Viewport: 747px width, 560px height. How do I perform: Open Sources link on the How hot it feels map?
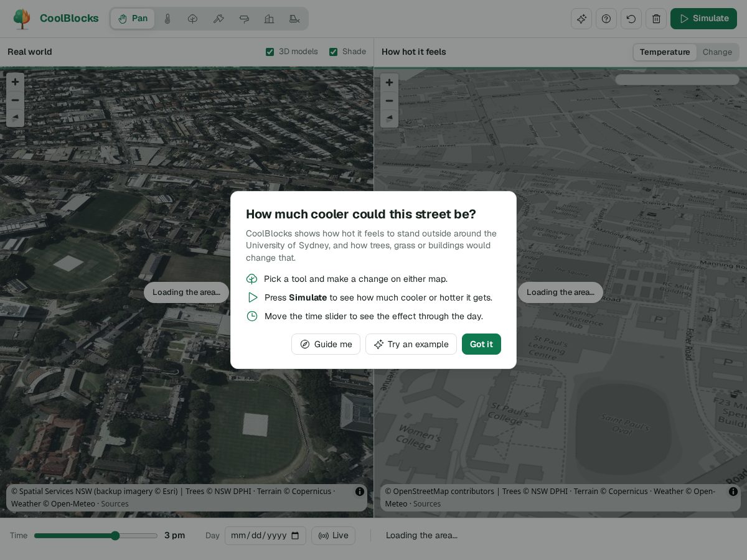click(427, 504)
